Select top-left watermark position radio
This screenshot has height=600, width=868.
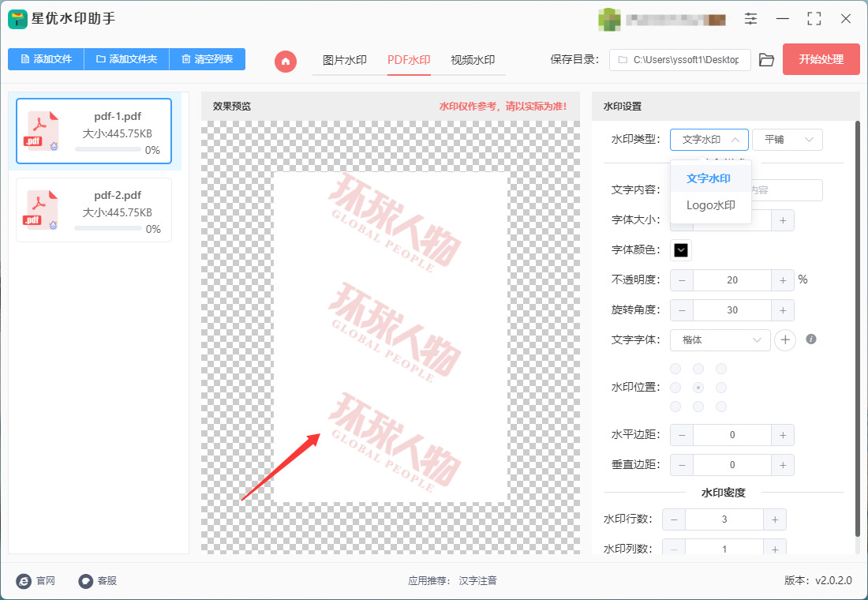[676, 369]
